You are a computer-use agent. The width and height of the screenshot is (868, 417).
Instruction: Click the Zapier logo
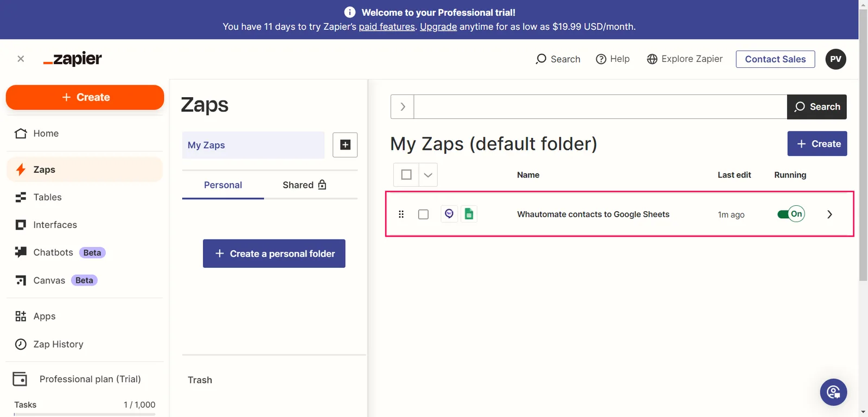tap(73, 59)
